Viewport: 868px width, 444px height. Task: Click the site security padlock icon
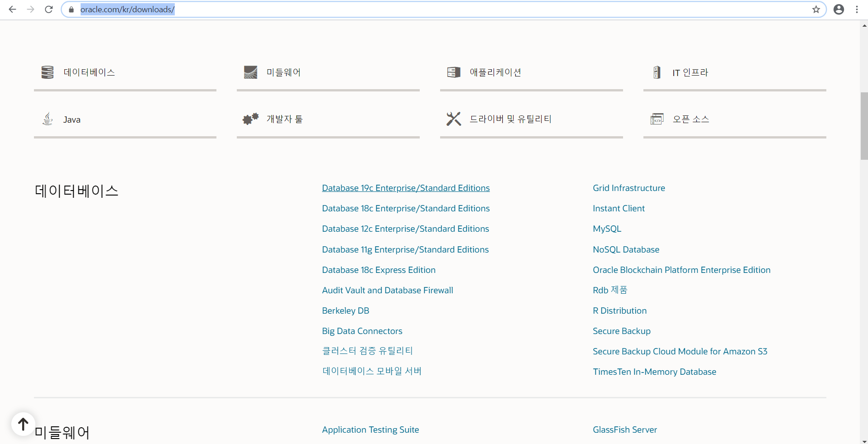point(71,10)
